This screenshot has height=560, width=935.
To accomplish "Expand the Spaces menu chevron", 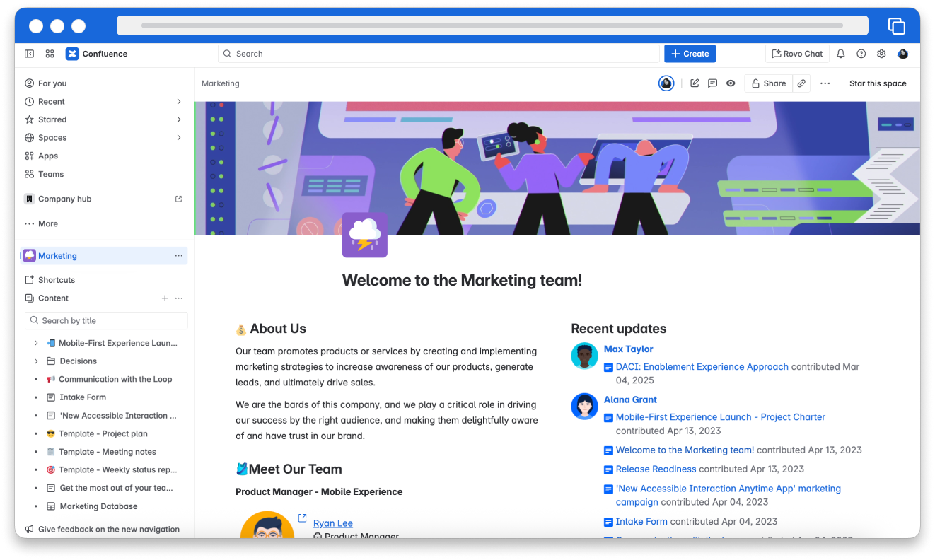I will pos(179,138).
